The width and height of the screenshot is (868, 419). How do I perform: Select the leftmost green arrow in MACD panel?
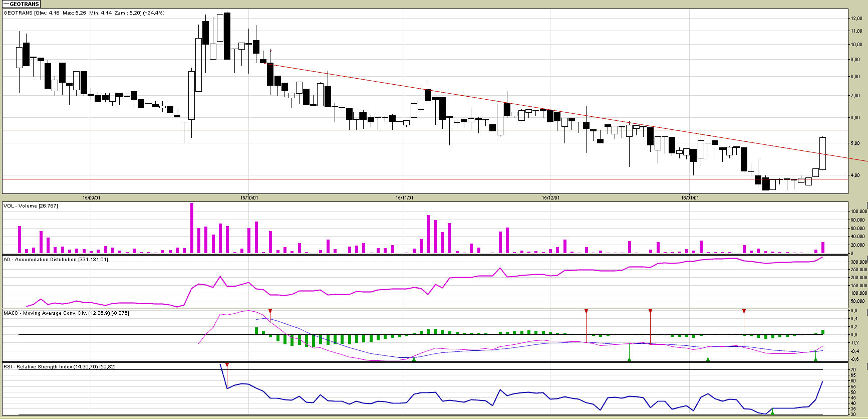point(414,358)
